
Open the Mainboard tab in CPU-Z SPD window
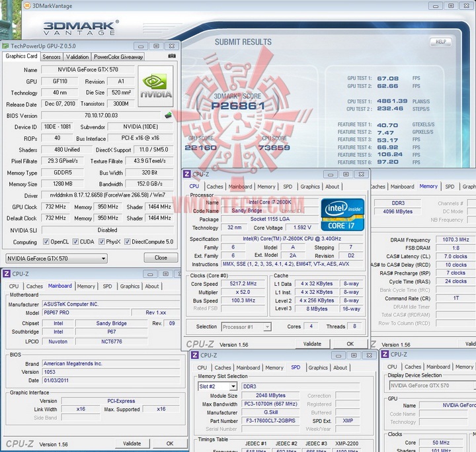click(248, 368)
